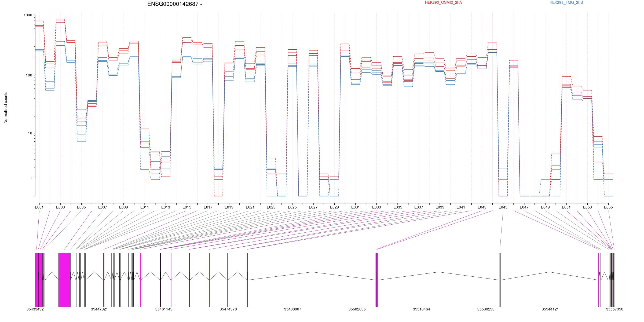
Task: Click exon label E029
Action: [x=334, y=207]
